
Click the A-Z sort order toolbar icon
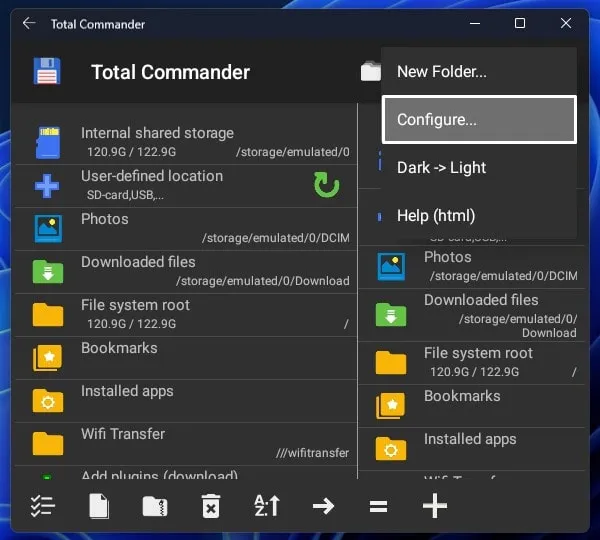tap(267, 506)
